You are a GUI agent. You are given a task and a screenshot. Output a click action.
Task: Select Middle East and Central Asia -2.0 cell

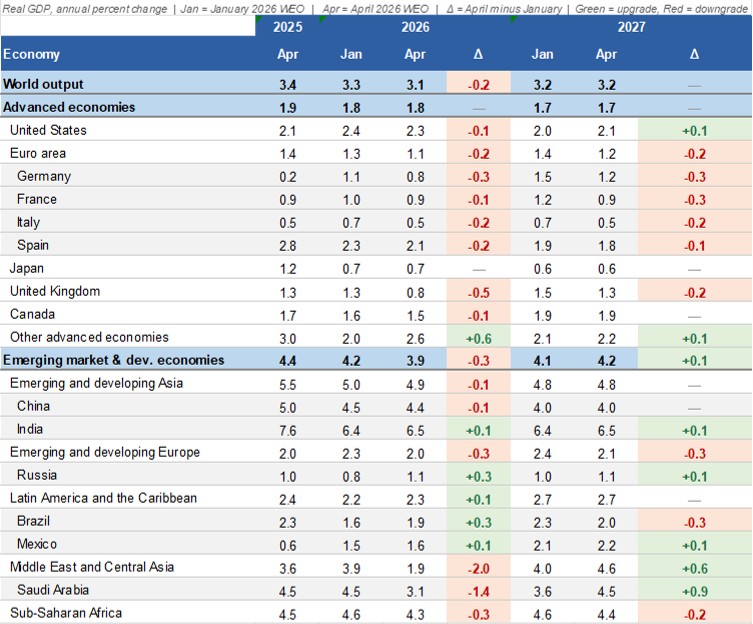(x=478, y=567)
